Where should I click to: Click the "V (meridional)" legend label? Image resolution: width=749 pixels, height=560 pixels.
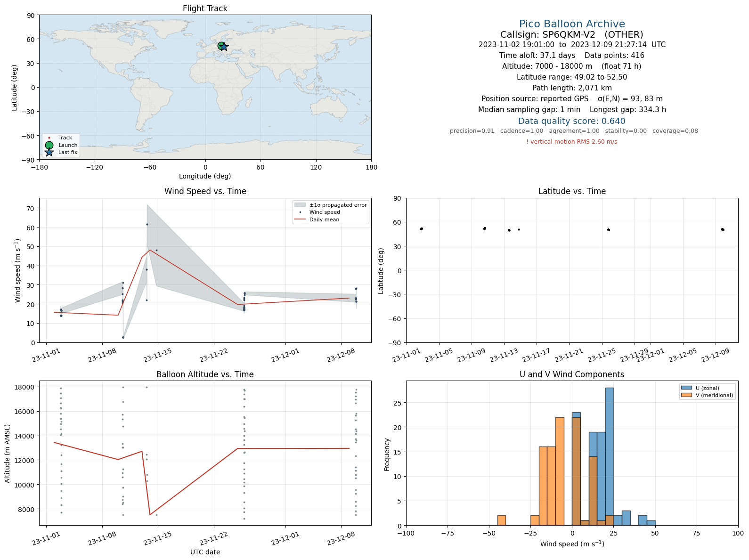(x=715, y=395)
